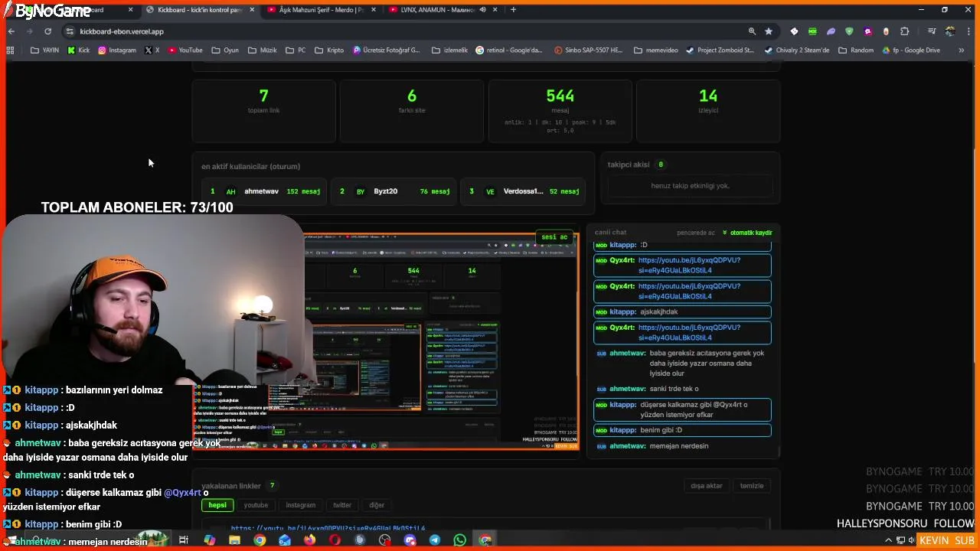
Task: Switch to the Âşık Mahzuni Şerif YouTube tab
Action: [322, 10]
